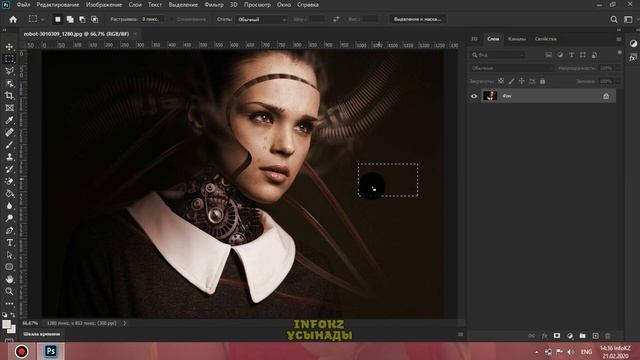Toggle layer filtering on/off switch
The width and height of the screenshot is (640, 360).
620,53
